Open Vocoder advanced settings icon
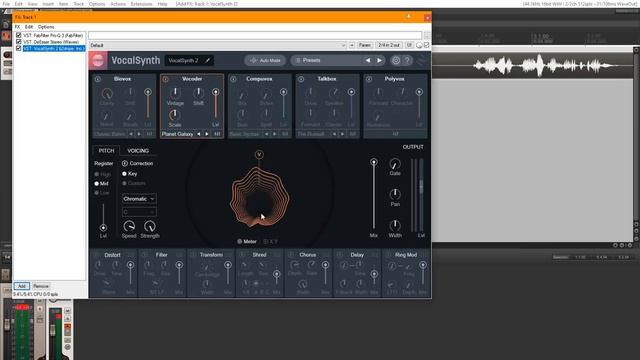The width and height of the screenshot is (640, 360). tap(165, 79)
